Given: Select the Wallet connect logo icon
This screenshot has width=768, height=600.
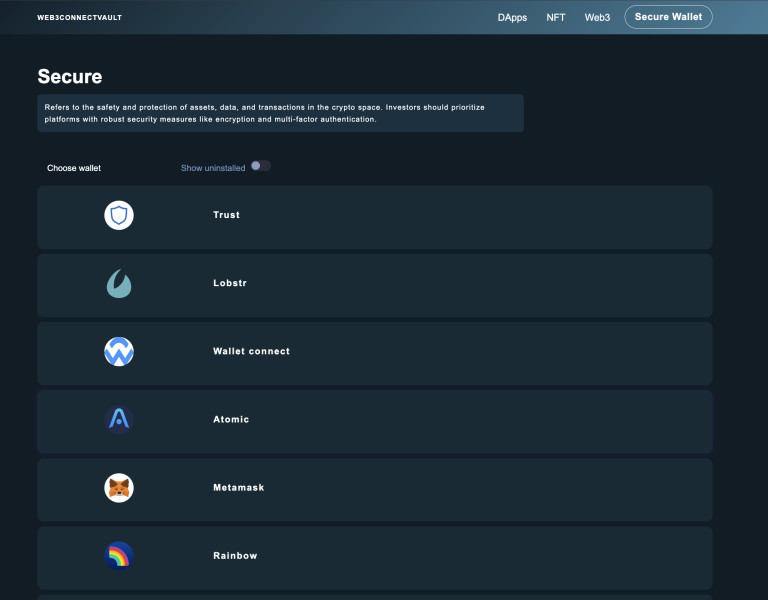Looking at the screenshot, I should [x=119, y=352].
